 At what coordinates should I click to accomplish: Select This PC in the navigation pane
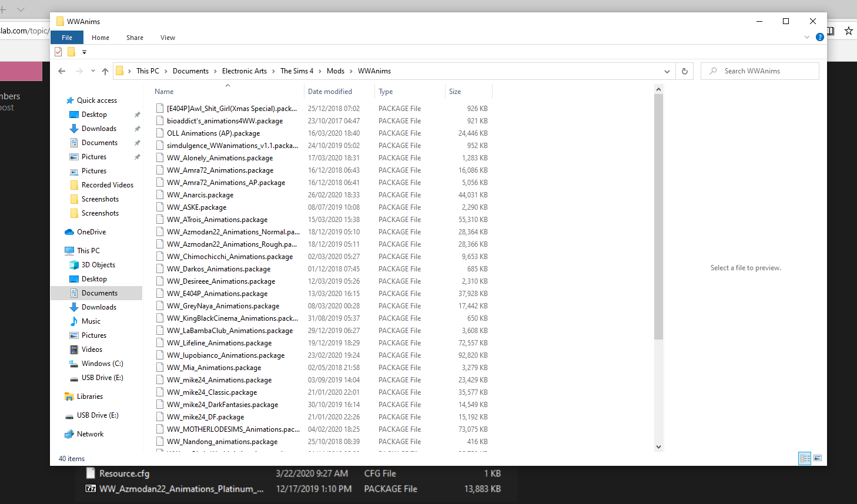pos(88,251)
